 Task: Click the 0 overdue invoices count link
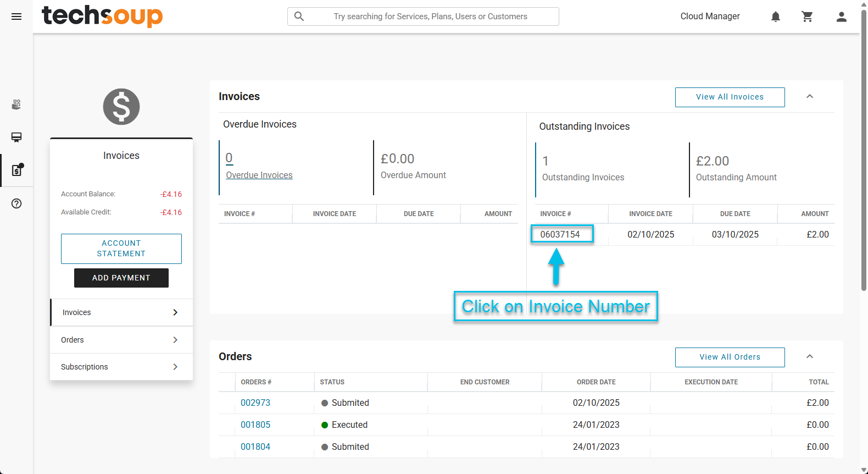[229, 158]
